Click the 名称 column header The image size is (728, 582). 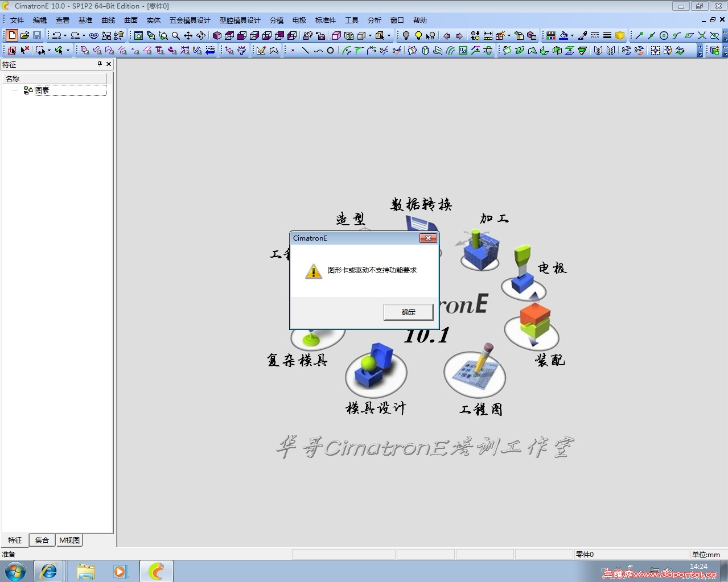55,79
